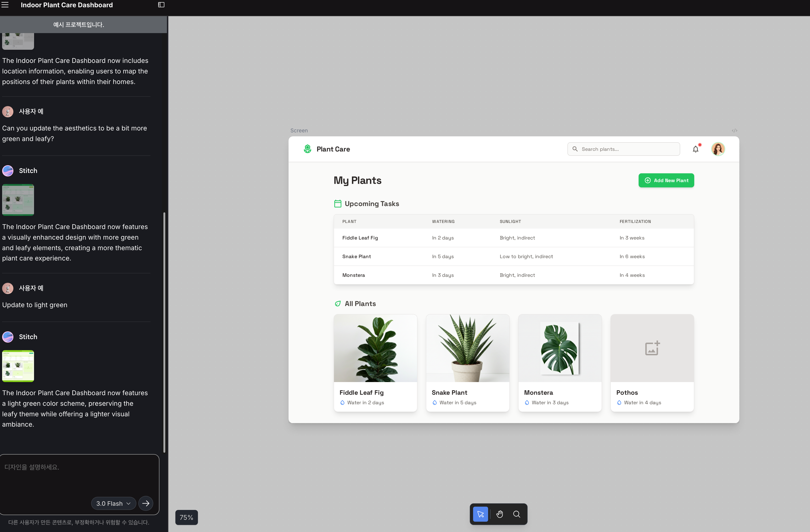The height and width of the screenshot is (532, 810).
Task: Click the view code icon above screen
Action: click(x=734, y=131)
